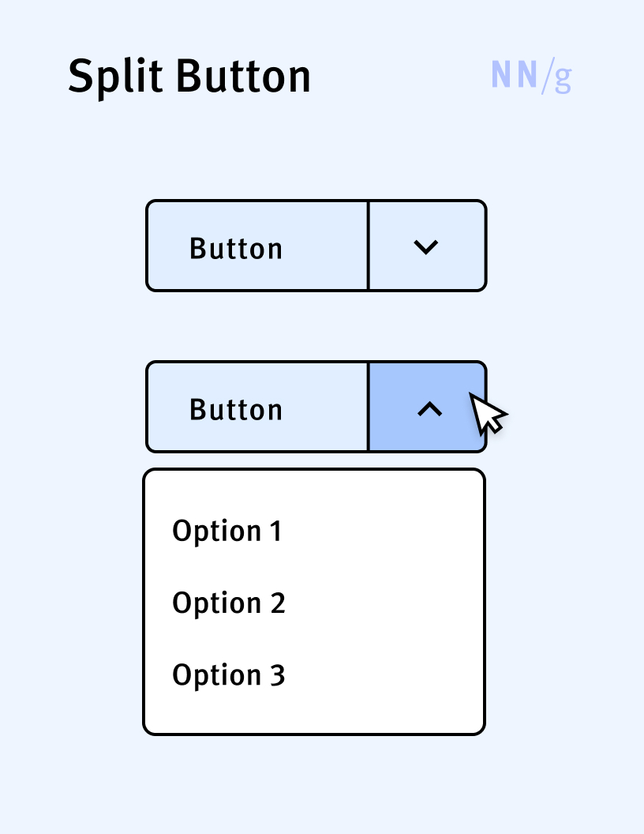Image resolution: width=644 pixels, height=834 pixels.
Task: Click the word "Split" in the page title
Action: pyautogui.click(x=115, y=77)
